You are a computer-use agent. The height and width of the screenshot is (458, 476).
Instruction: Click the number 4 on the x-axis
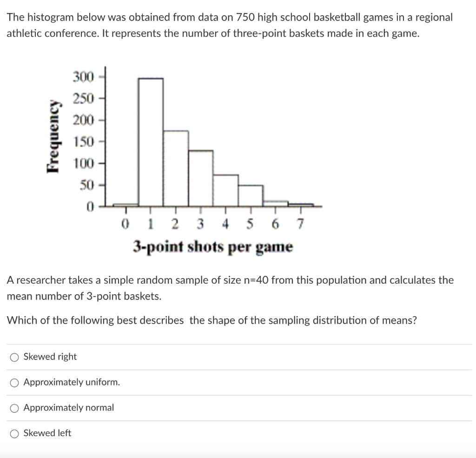[225, 224]
